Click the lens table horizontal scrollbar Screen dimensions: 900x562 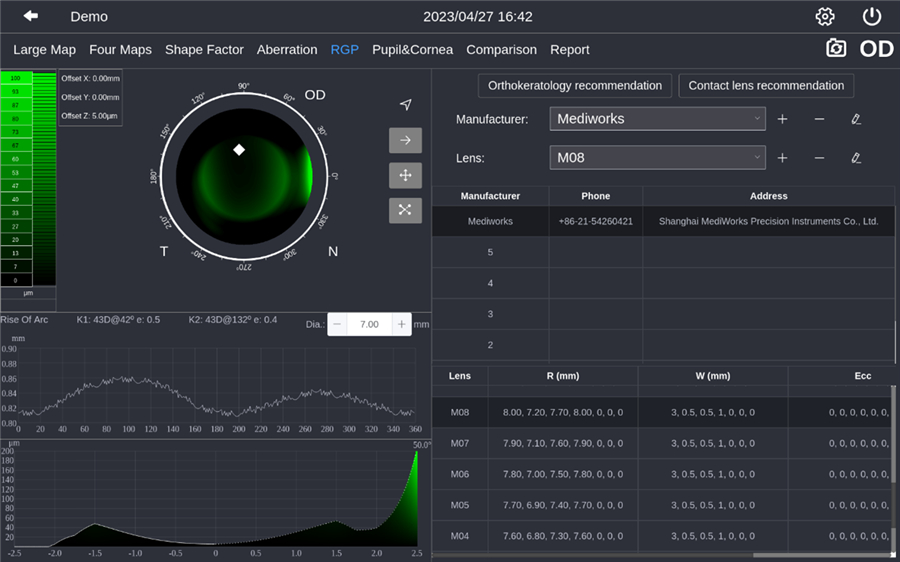click(x=823, y=555)
